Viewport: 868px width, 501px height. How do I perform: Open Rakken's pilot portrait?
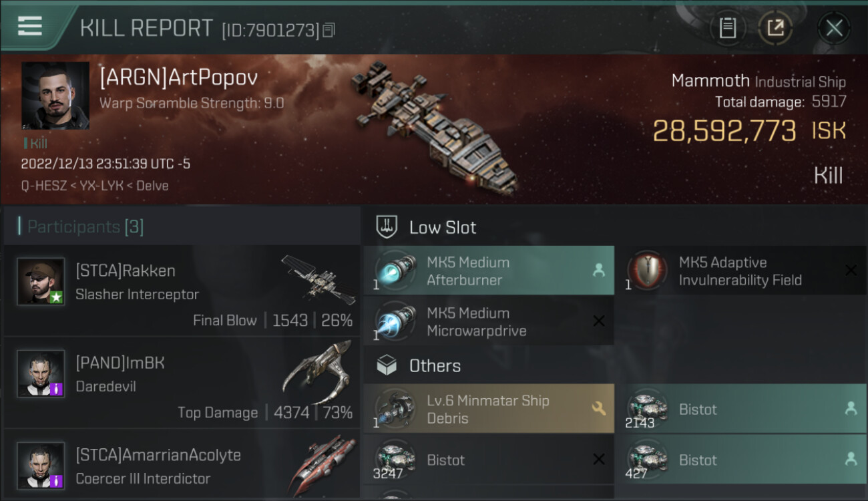(41, 281)
